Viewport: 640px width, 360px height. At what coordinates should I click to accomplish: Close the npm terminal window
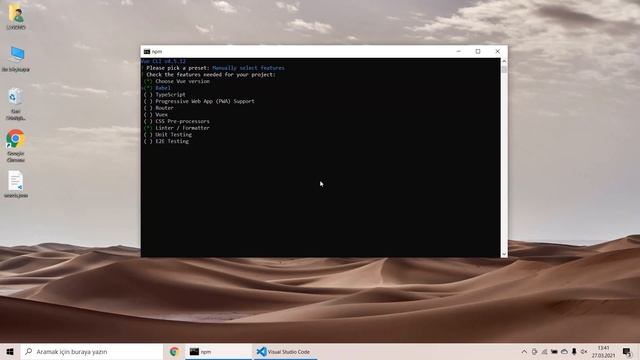[498, 51]
